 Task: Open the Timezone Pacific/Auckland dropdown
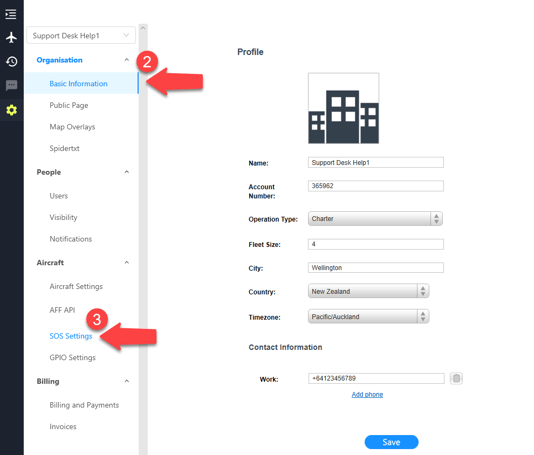coord(368,316)
